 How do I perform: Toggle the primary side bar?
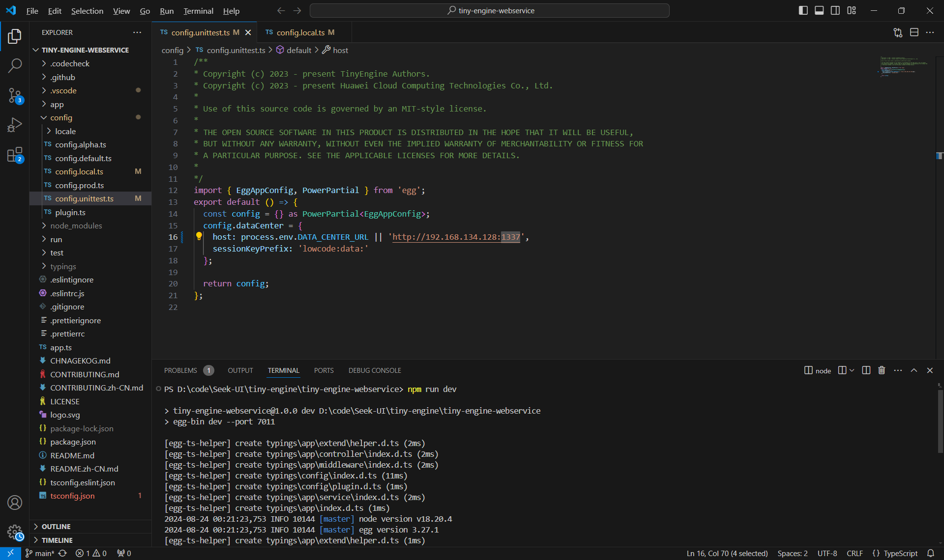(803, 10)
